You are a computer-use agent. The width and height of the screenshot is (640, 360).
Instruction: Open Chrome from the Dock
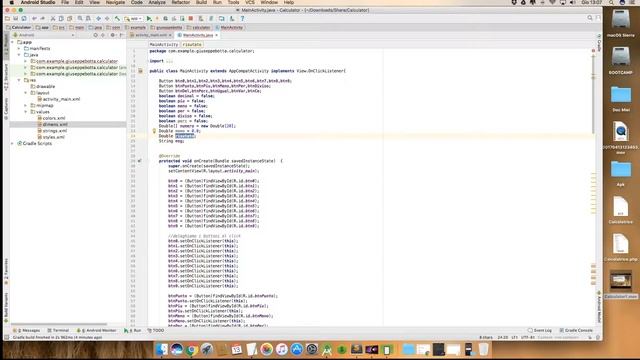tap(191, 349)
